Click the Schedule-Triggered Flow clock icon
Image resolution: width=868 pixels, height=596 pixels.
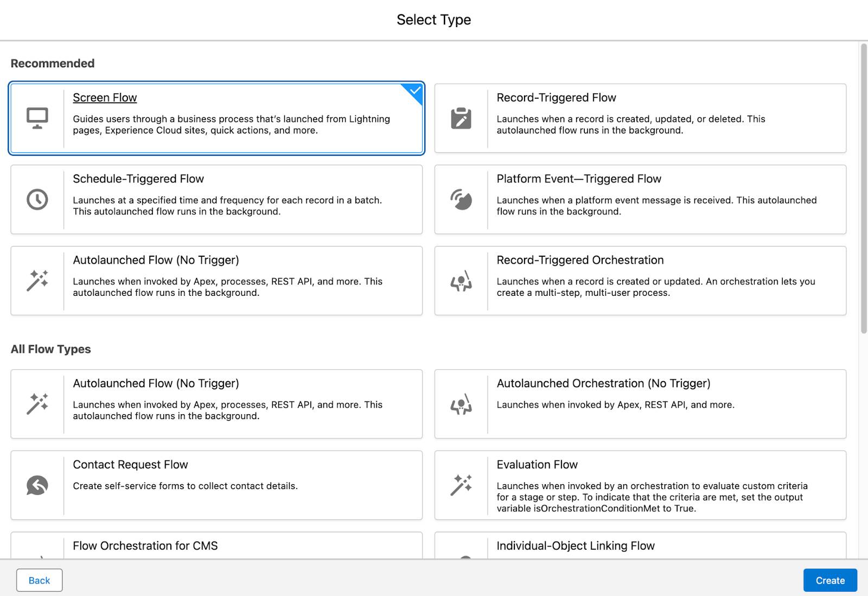click(x=37, y=200)
